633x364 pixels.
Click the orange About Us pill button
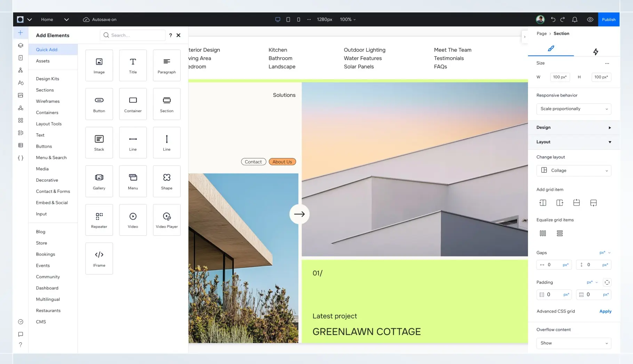point(282,162)
